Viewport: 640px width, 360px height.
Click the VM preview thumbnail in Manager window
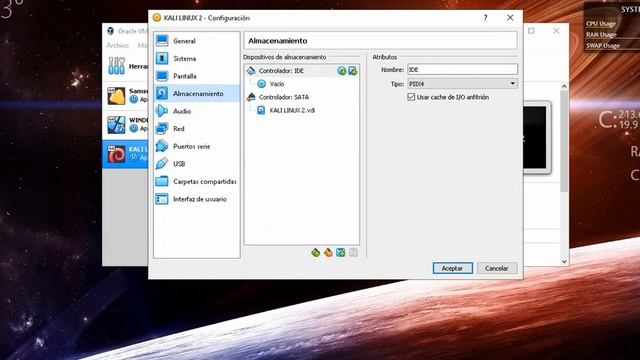(x=536, y=138)
